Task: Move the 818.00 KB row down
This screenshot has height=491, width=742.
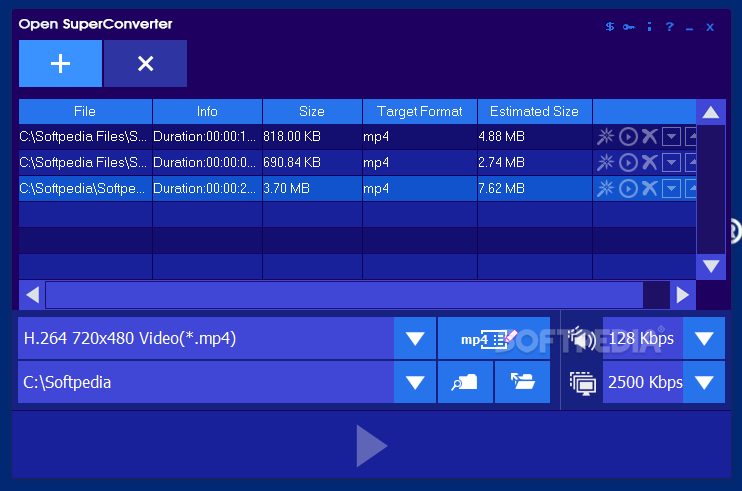Action: click(671, 137)
